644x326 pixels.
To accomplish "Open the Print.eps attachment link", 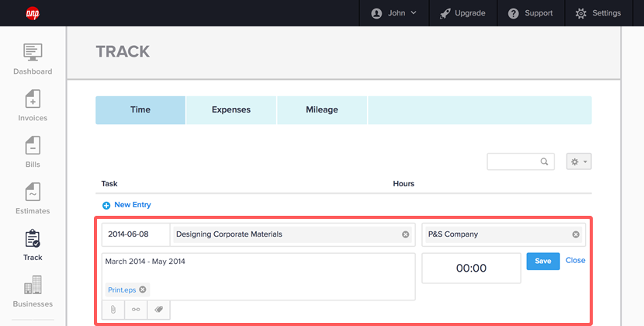I will click(x=122, y=290).
